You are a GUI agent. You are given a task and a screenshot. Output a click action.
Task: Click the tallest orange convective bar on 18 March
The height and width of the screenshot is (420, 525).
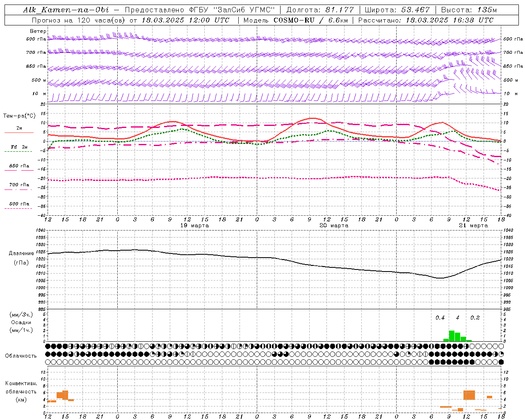pyautogui.click(x=65, y=395)
